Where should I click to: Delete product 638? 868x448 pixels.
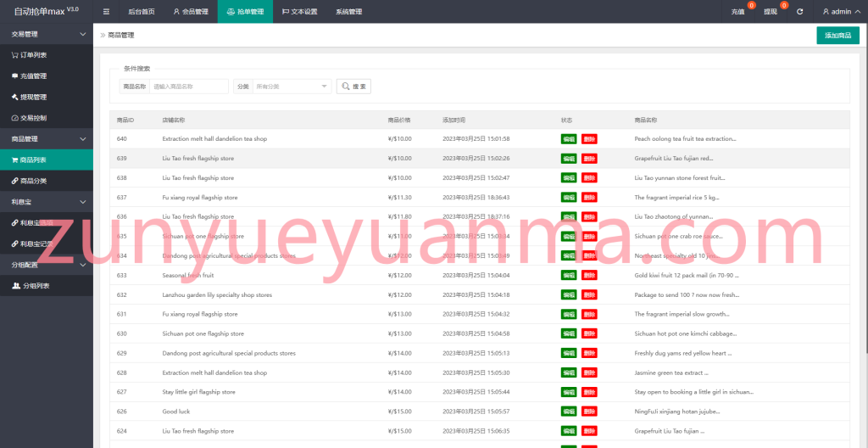pos(589,178)
